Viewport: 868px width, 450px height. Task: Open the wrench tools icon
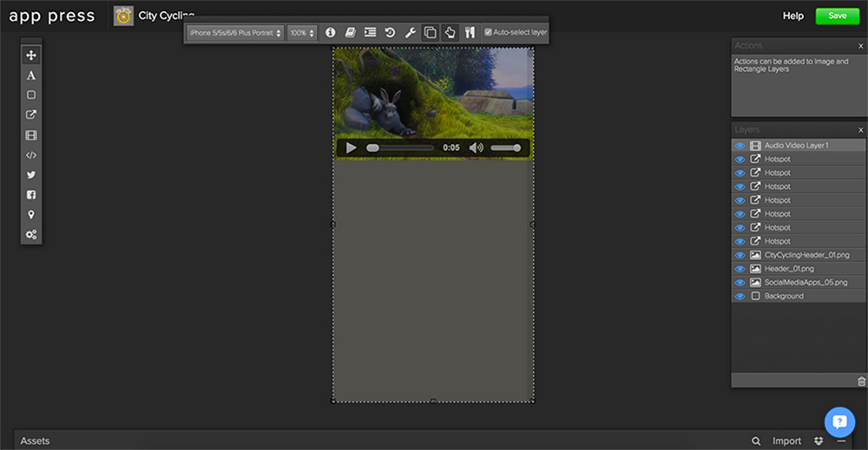[x=411, y=33]
